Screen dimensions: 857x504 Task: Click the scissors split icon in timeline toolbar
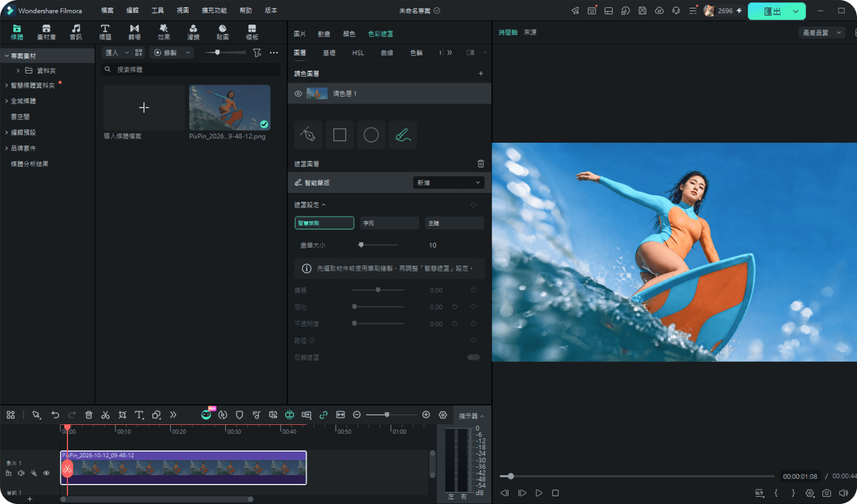click(105, 415)
